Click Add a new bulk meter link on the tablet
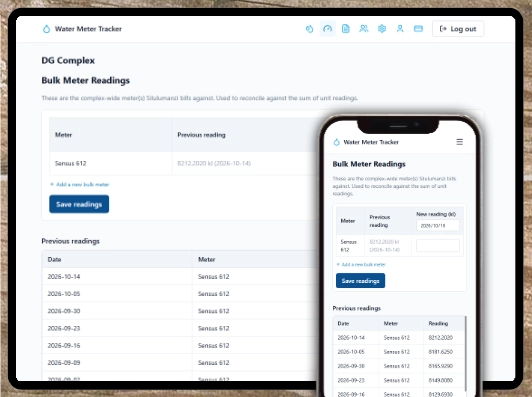 (80, 185)
